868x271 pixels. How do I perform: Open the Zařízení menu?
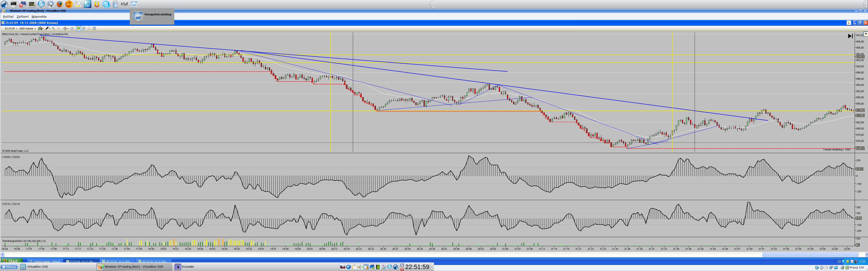tap(23, 16)
